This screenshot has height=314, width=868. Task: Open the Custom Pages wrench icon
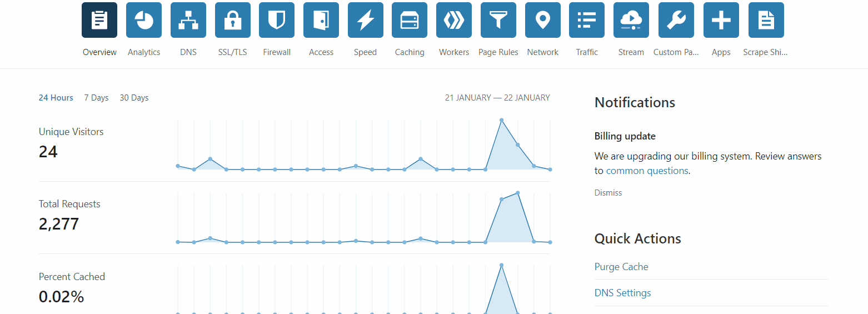click(x=676, y=20)
